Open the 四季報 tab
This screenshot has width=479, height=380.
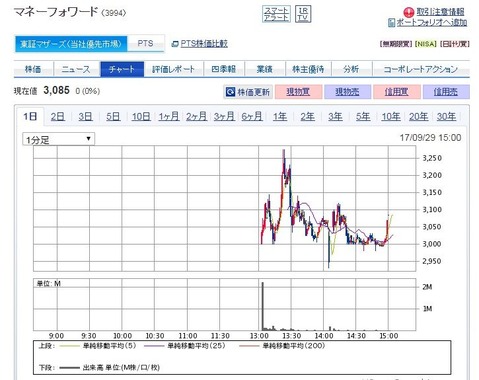[224, 69]
